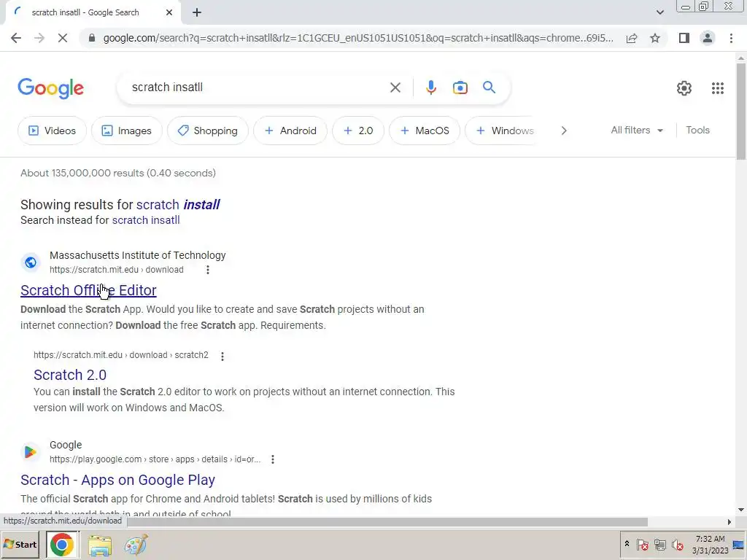Click the scroll right arrow at bottom
The image size is (747, 560).
pyautogui.click(x=729, y=522)
